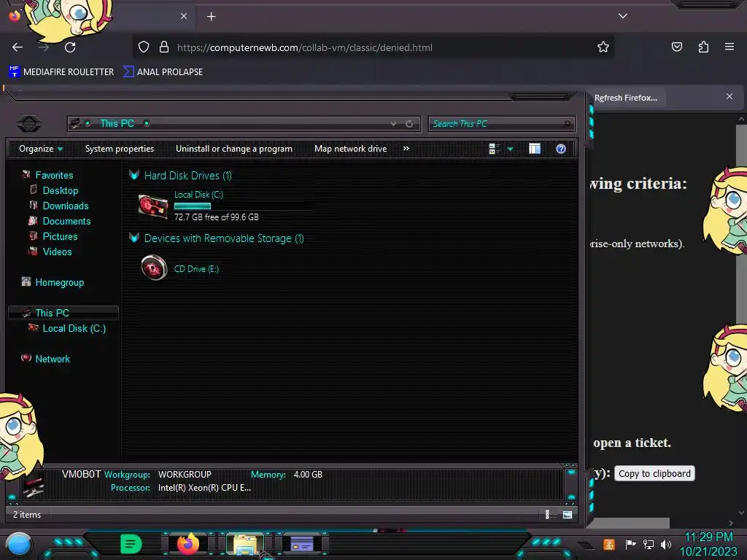List all tabs chevron
The image size is (747, 560).
[x=623, y=16]
